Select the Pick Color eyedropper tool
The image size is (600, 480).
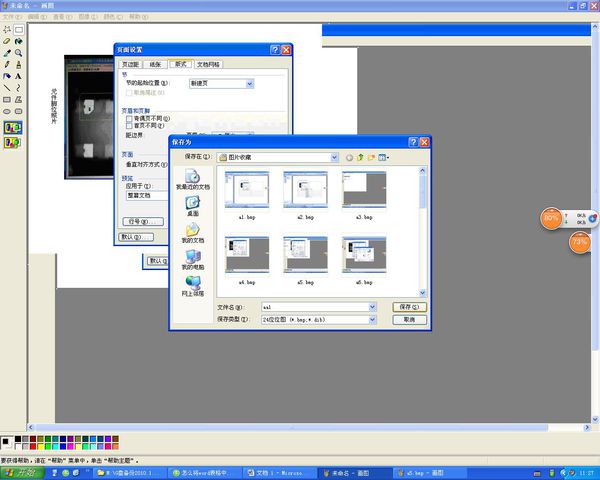coord(7,53)
